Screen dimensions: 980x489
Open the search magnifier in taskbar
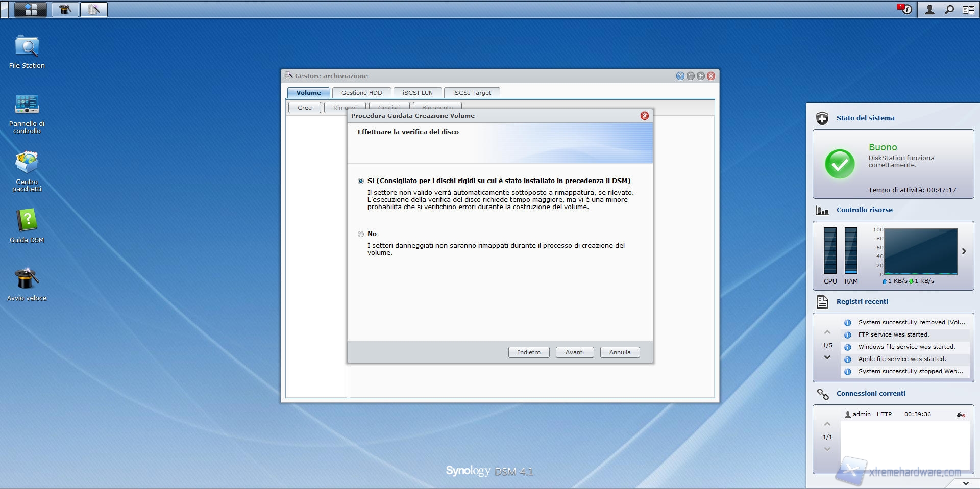click(949, 10)
